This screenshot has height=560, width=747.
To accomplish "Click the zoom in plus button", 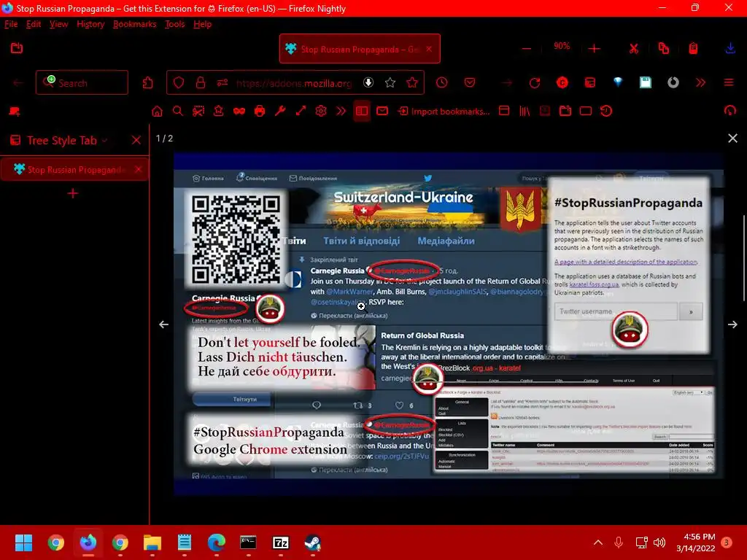I will click(594, 49).
